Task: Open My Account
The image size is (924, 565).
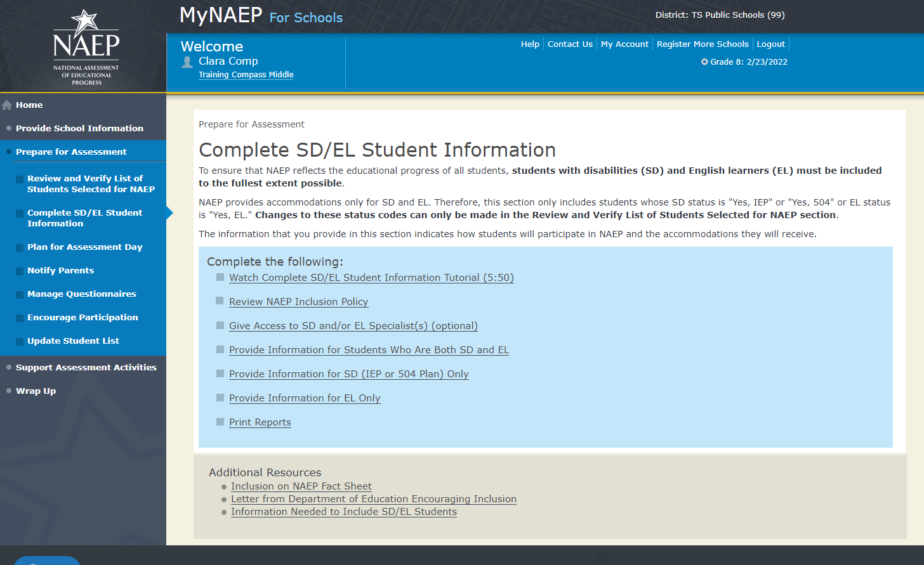Action: 624,44
